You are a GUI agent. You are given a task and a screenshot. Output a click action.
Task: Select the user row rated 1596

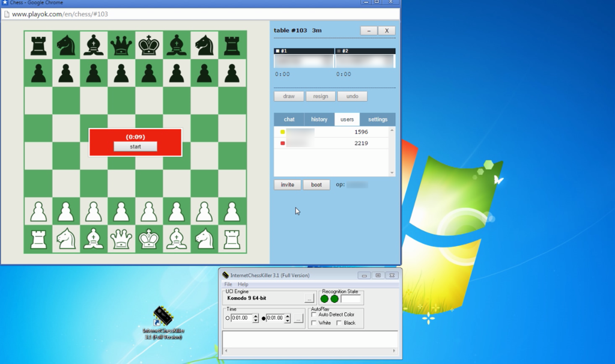(x=332, y=132)
